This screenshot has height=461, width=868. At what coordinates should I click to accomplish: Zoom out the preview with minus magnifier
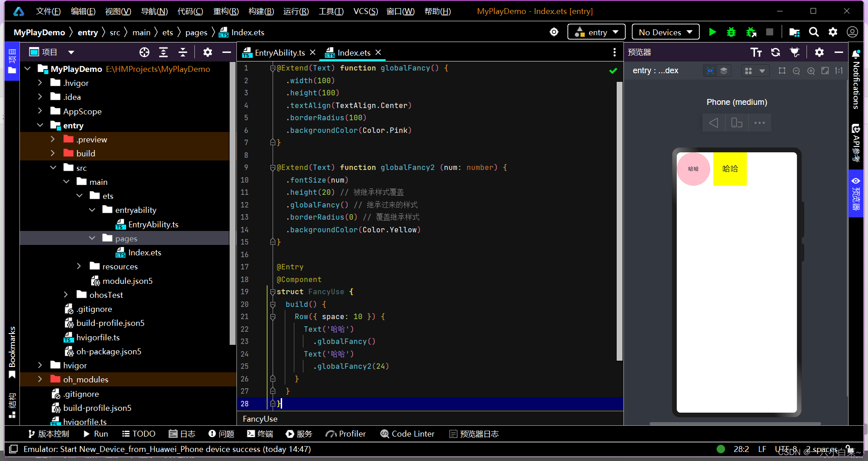797,71
